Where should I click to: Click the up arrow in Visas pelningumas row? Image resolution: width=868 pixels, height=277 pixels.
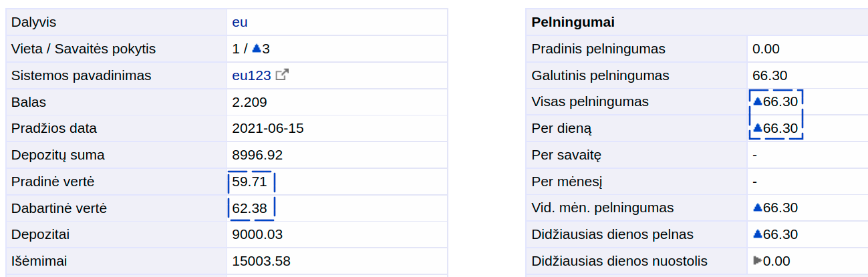point(757,101)
